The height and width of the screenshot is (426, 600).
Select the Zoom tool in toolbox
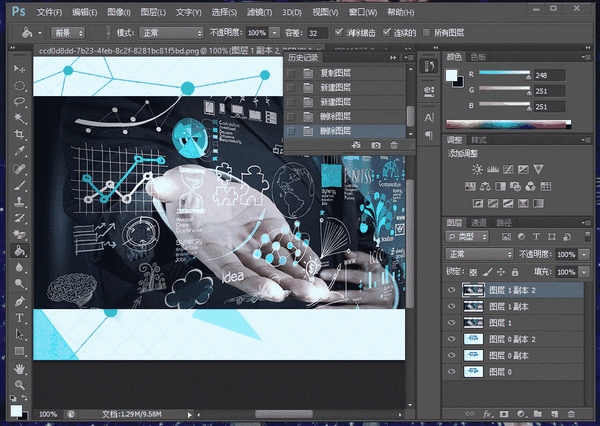19,384
